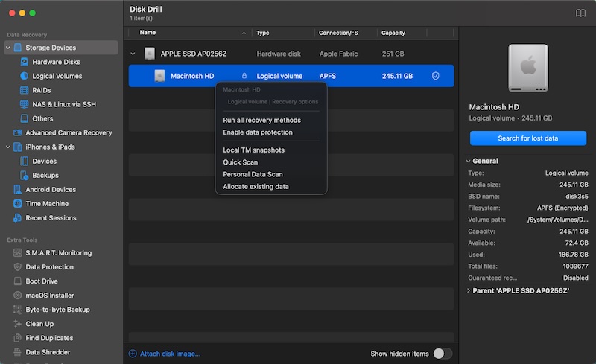Click the Find Duplicates icon
The width and height of the screenshot is (596, 364).
pos(17,338)
